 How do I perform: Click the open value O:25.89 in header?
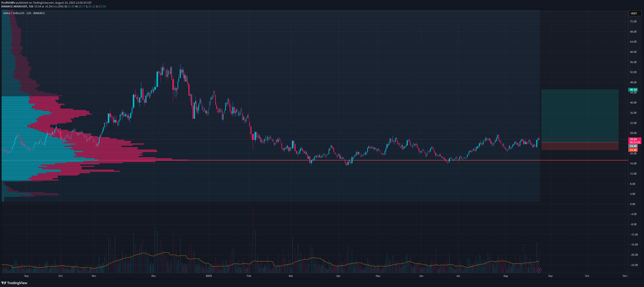[x=70, y=7]
